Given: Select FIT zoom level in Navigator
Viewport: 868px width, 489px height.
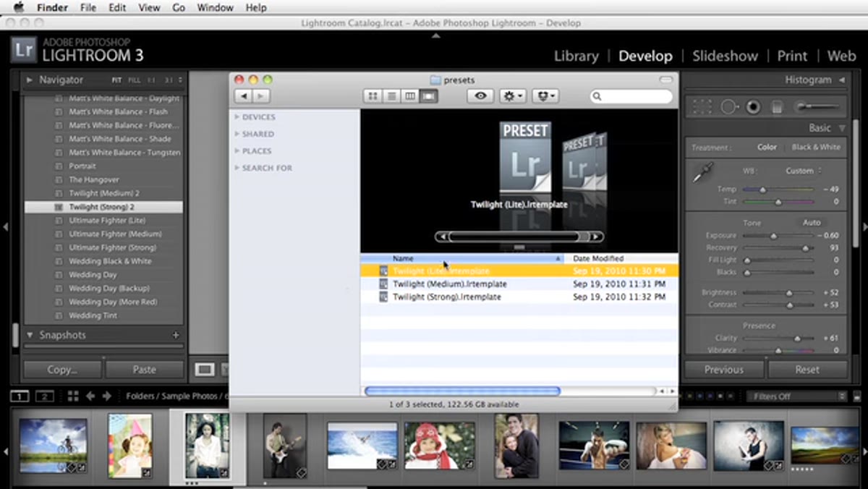Looking at the screenshot, I should 116,80.
